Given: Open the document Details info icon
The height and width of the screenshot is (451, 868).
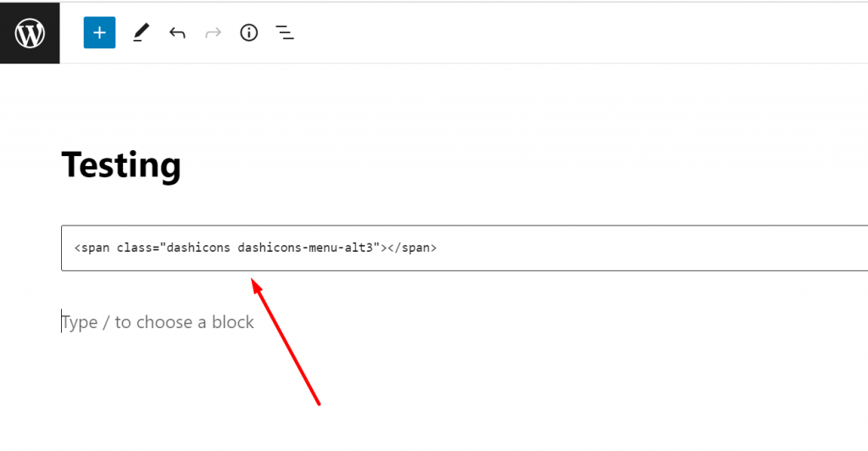Looking at the screenshot, I should coord(249,33).
